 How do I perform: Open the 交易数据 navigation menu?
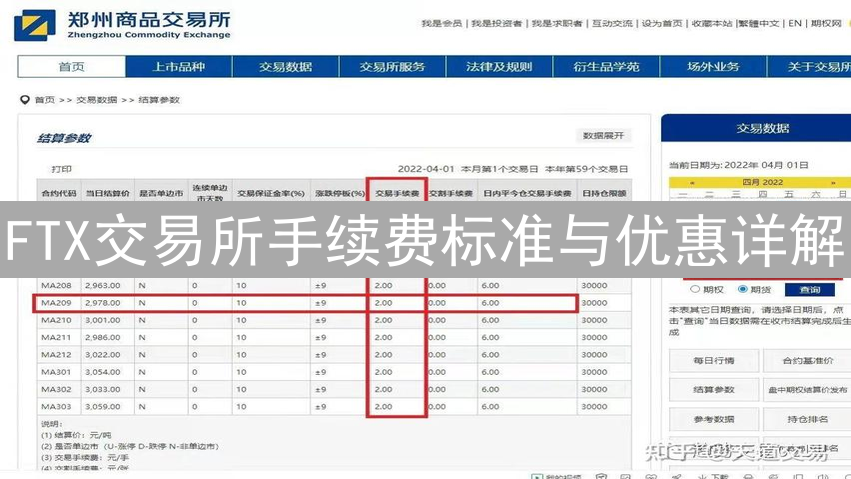(285, 67)
